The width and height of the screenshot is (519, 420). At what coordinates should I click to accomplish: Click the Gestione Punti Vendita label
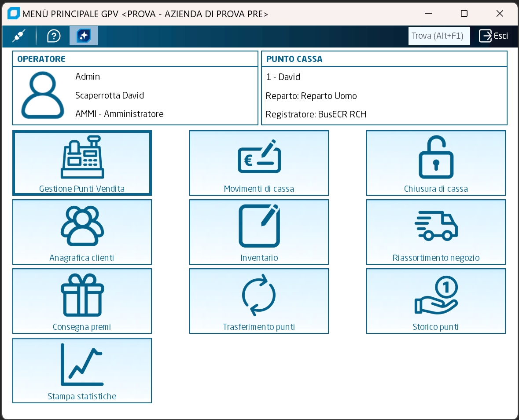coord(82,189)
